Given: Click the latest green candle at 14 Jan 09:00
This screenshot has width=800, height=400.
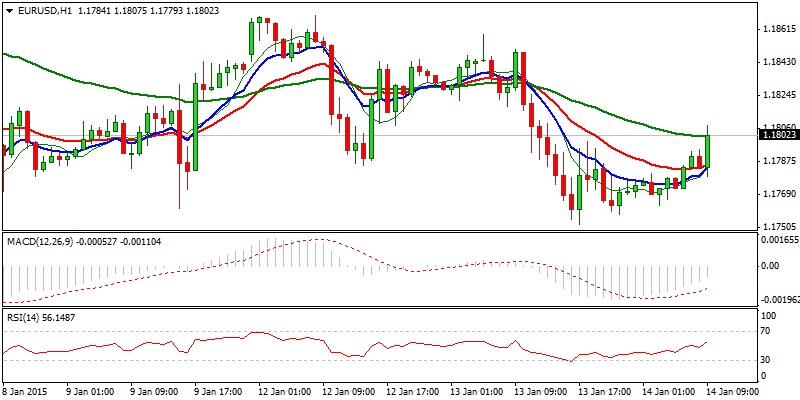Looking at the screenshot, I should (x=708, y=151).
